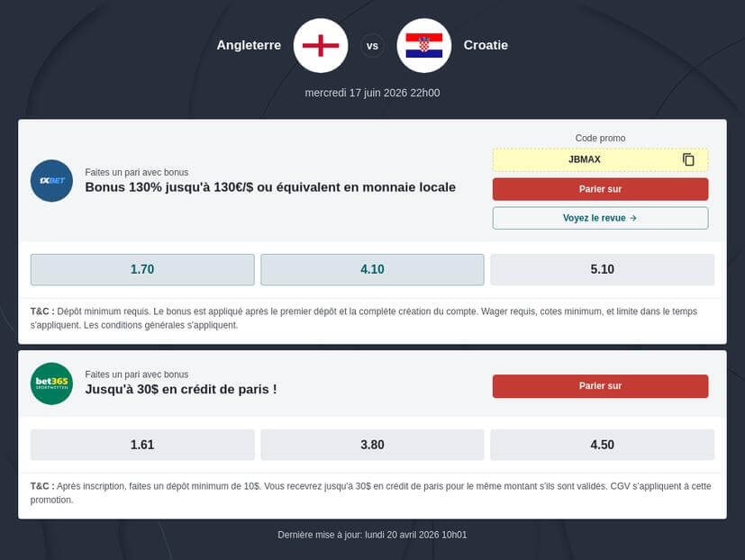Click the Croatie team name
The height and width of the screenshot is (560, 745).
coord(486,45)
